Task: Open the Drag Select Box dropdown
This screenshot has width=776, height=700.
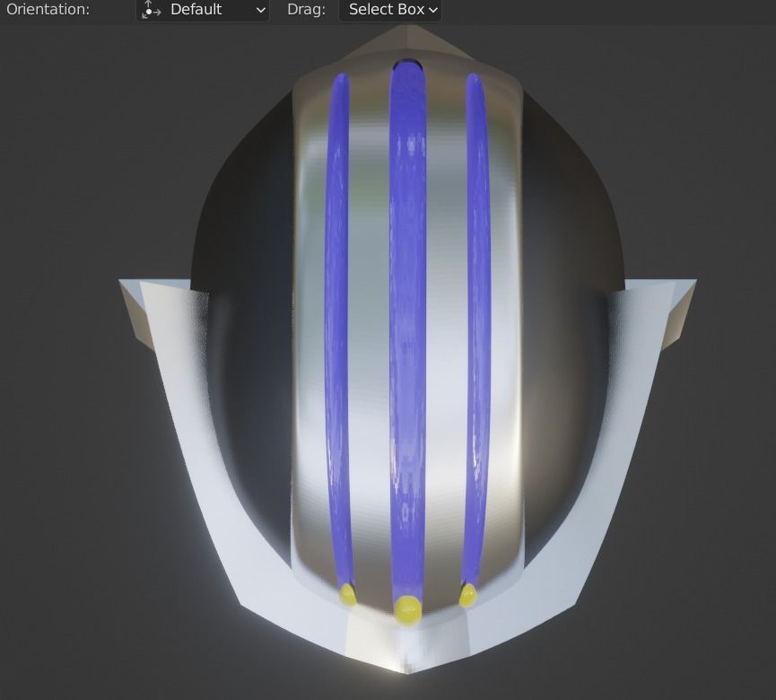Action: point(390,10)
